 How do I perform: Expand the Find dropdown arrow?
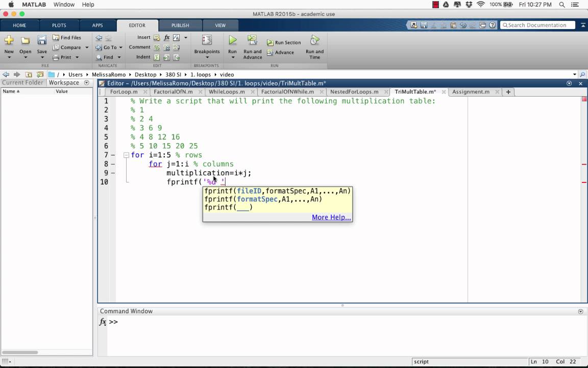pos(119,57)
